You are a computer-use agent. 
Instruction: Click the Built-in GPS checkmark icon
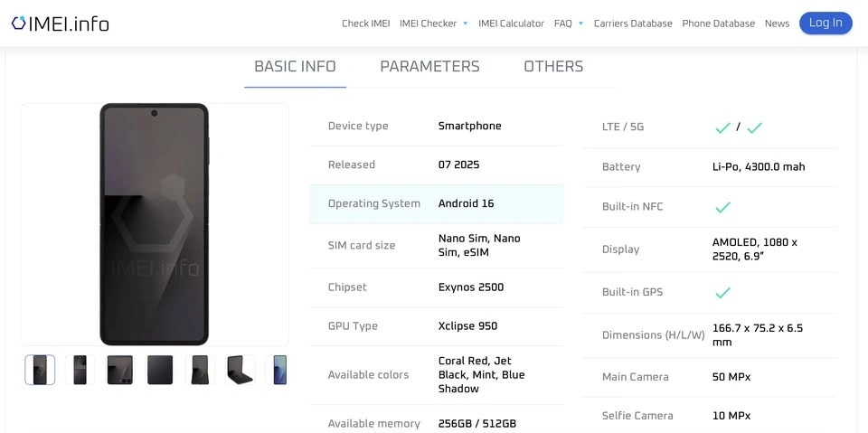(722, 293)
